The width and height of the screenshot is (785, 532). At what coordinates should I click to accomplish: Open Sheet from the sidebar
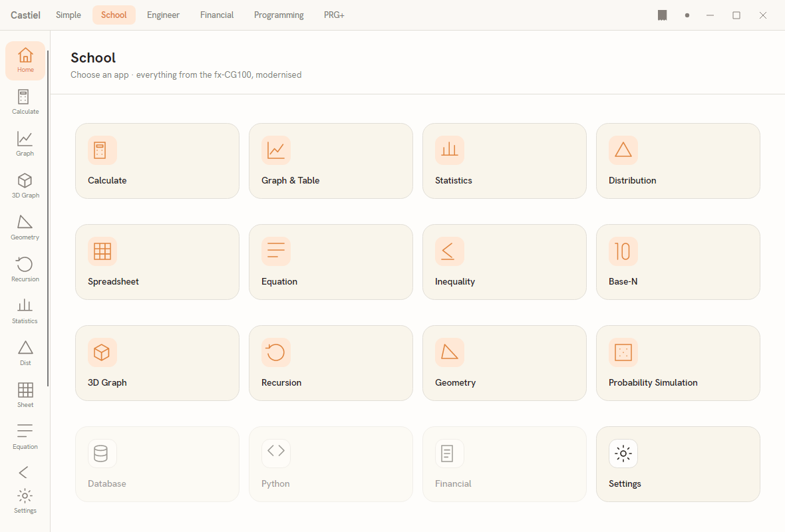tap(25, 396)
